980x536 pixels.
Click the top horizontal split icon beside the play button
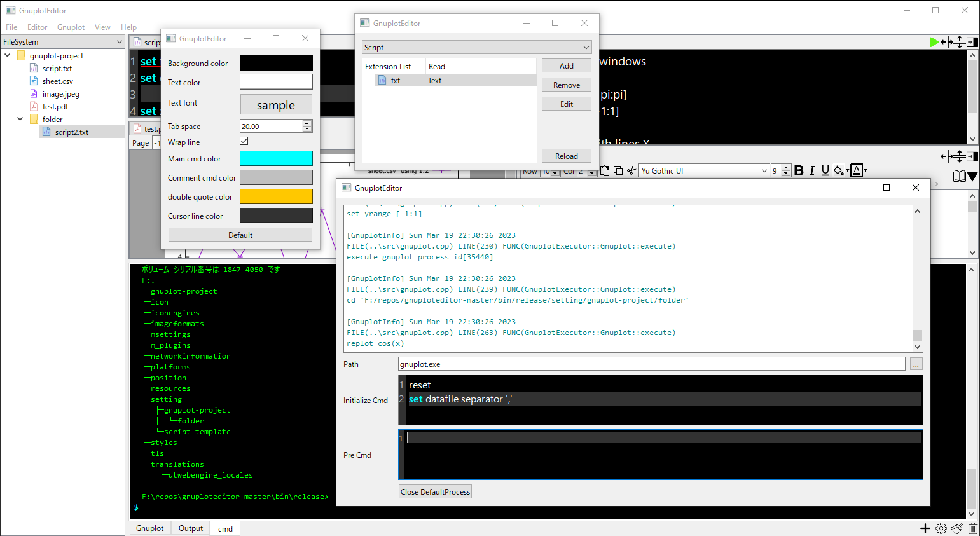point(946,42)
